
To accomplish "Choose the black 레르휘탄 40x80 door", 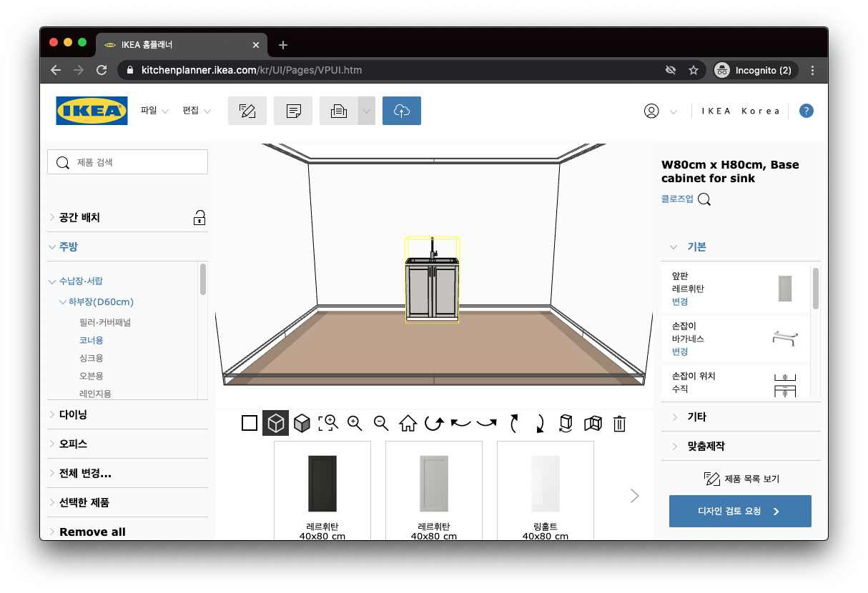I will pyautogui.click(x=322, y=490).
